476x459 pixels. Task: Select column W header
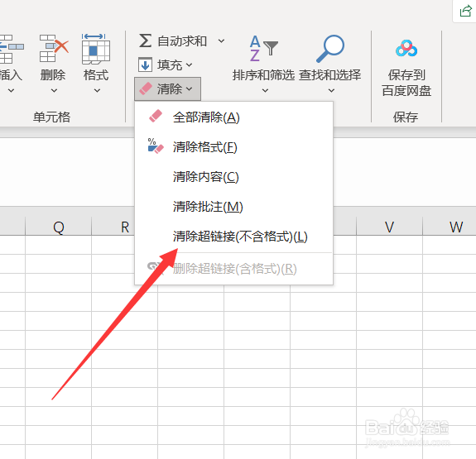point(450,227)
